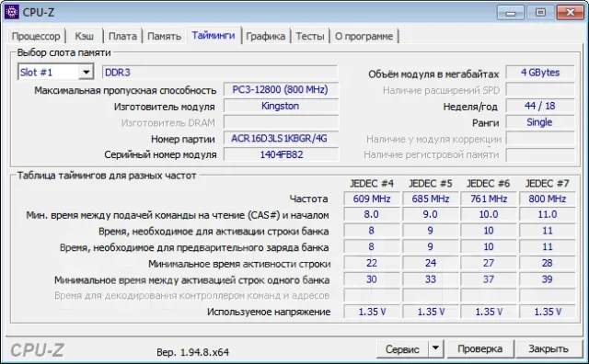Click part number ACR16D3LS1KBGR/4G
Viewport: 589px width, 364px height.
(x=280, y=139)
